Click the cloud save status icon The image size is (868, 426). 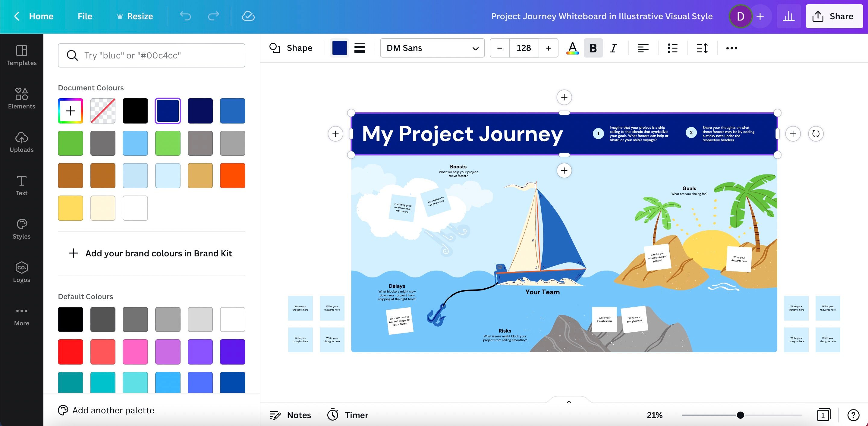coord(248,16)
